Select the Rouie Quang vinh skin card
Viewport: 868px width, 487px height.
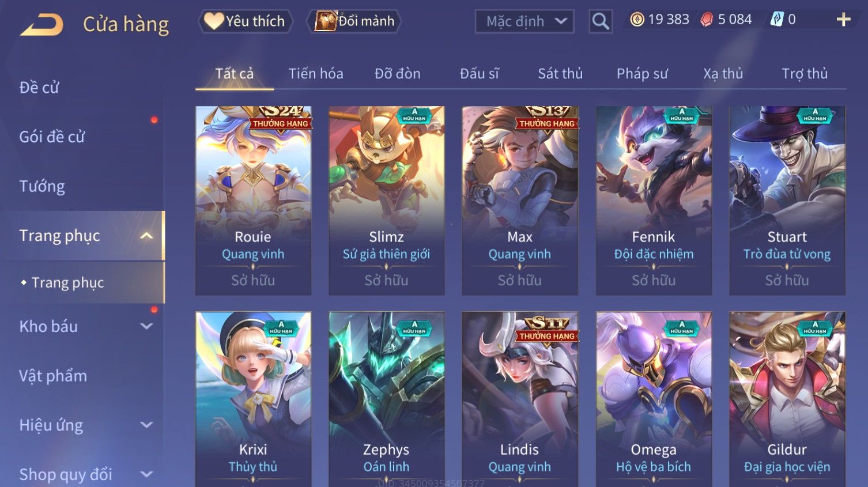[253, 201]
